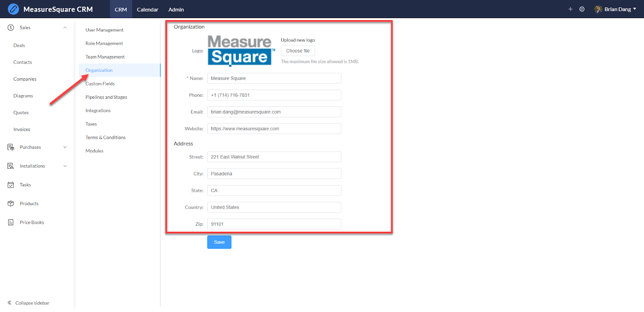The height and width of the screenshot is (312, 644).
Task: Collapse the Sales section chevron
Action: [x=65, y=27]
